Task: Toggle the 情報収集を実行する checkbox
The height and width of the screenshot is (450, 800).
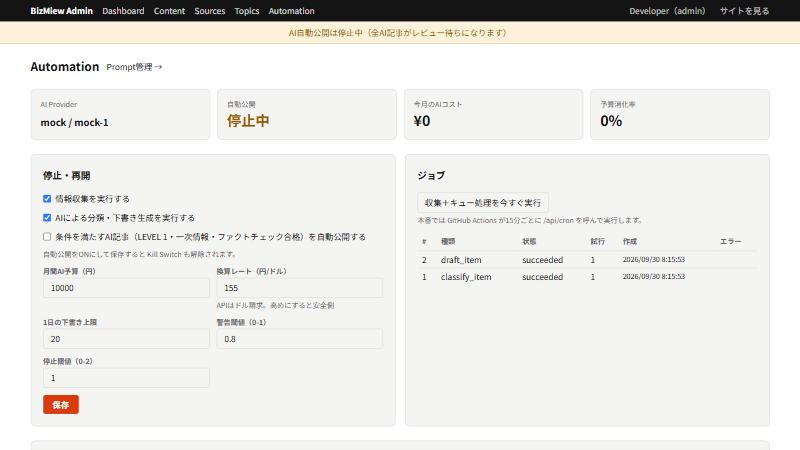Action: (x=47, y=198)
